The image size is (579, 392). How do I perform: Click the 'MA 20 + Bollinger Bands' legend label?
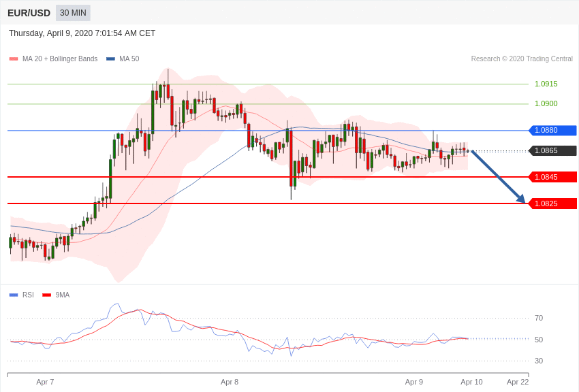pyautogui.click(x=60, y=59)
